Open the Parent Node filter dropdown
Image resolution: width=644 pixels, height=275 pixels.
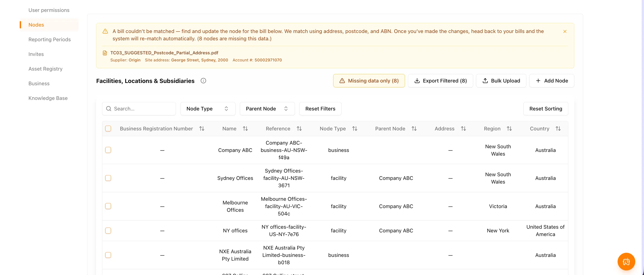[x=267, y=109]
